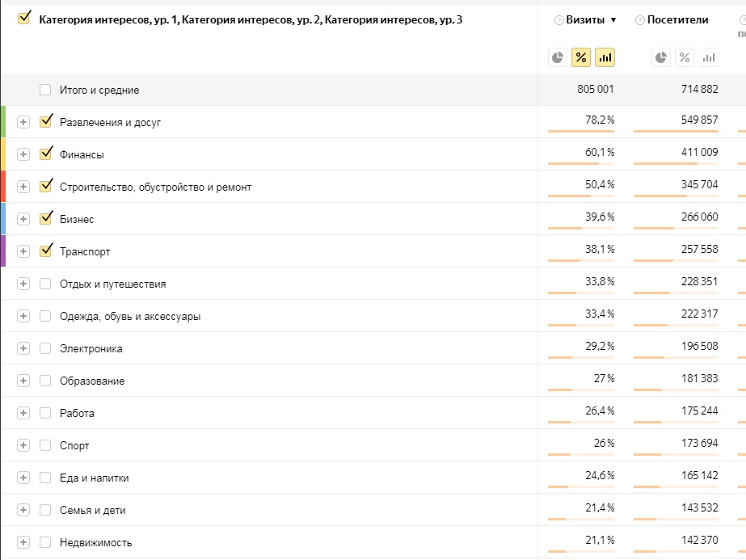Expand the Отдых и путешествия category
The image size is (746, 560).
coord(23,284)
